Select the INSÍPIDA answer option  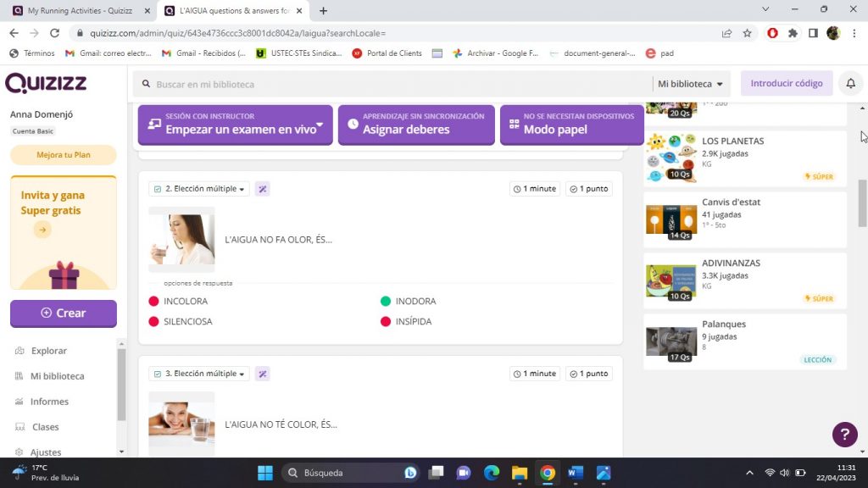tap(413, 322)
